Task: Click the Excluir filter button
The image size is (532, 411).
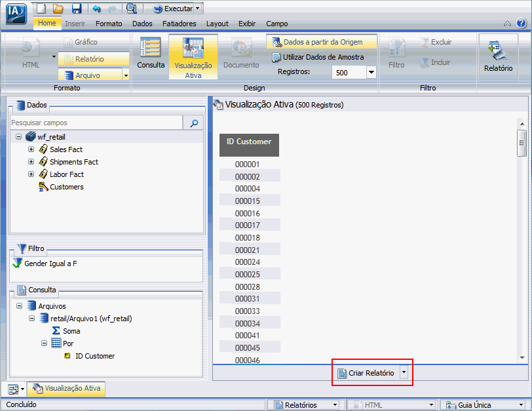Action: click(x=436, y=42)
